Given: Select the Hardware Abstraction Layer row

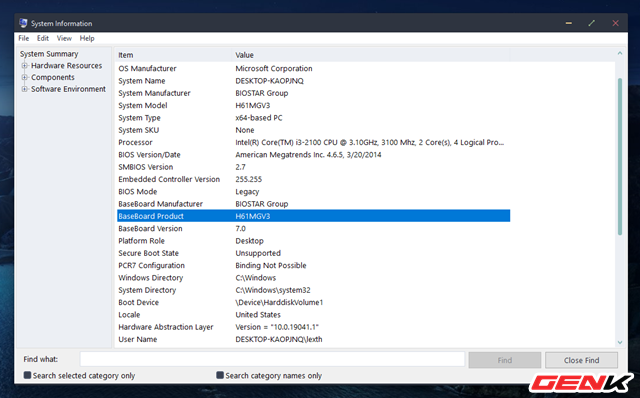Looking at the screenshot, I should [x=313, y=327].
